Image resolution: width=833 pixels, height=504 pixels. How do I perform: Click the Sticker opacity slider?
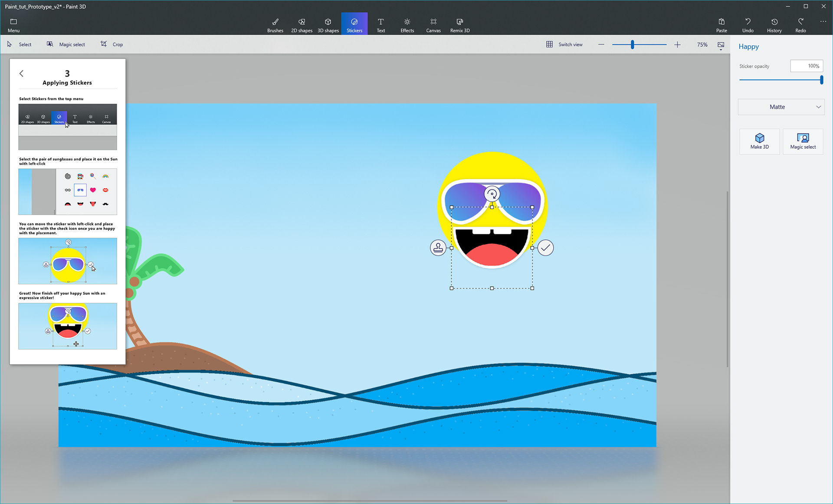point(781,80)
